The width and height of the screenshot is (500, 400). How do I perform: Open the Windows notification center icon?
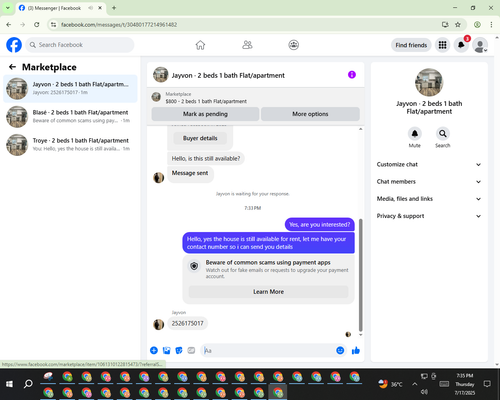pyautogui.click(x=487, y=384)
